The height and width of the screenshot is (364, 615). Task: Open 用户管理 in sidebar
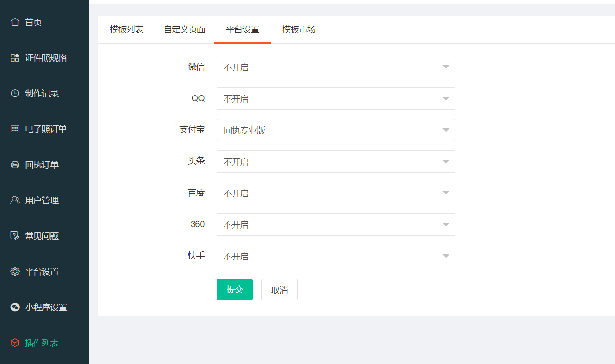(x=45, y=200)
